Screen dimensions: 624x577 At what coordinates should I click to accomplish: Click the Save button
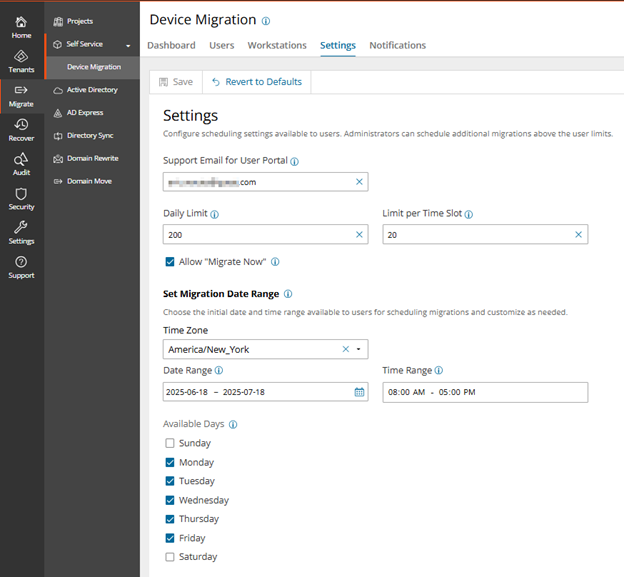pos(176,82)
